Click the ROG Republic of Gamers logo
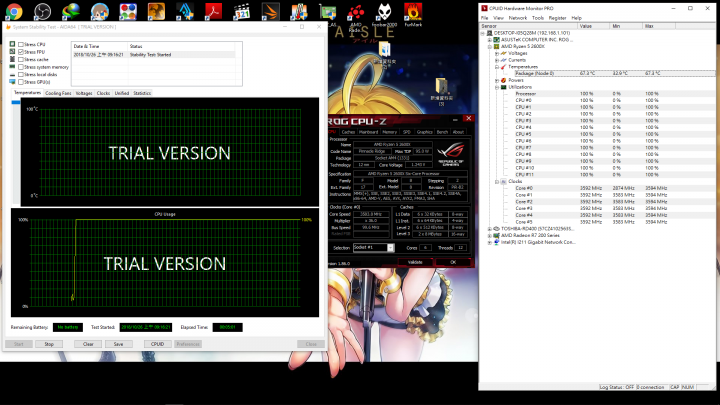720x405 pixels. pos(450,154)
